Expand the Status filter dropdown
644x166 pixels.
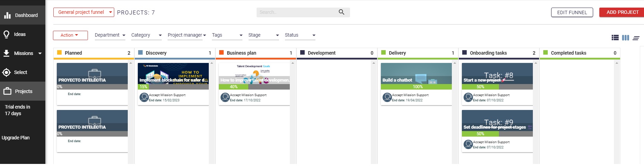click(x=300, y=35)
